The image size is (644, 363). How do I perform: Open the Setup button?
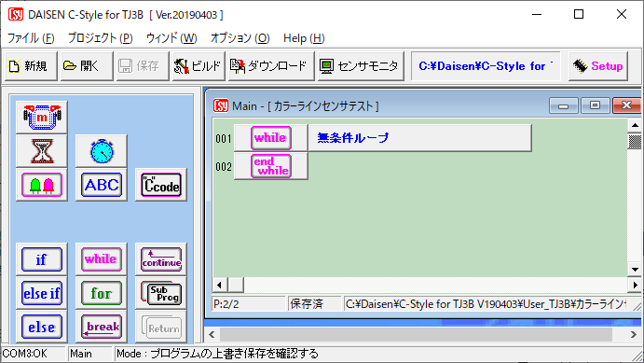click(598, 65)
